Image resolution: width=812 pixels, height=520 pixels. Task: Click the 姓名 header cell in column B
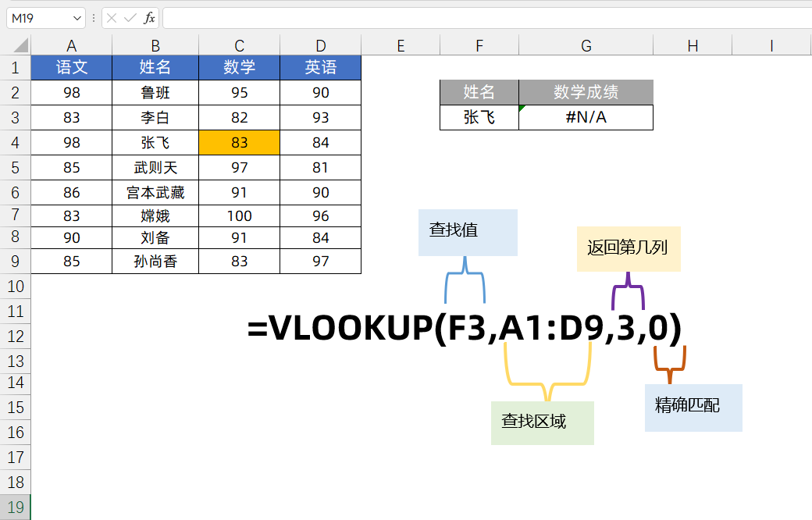(x=155, y=68)
